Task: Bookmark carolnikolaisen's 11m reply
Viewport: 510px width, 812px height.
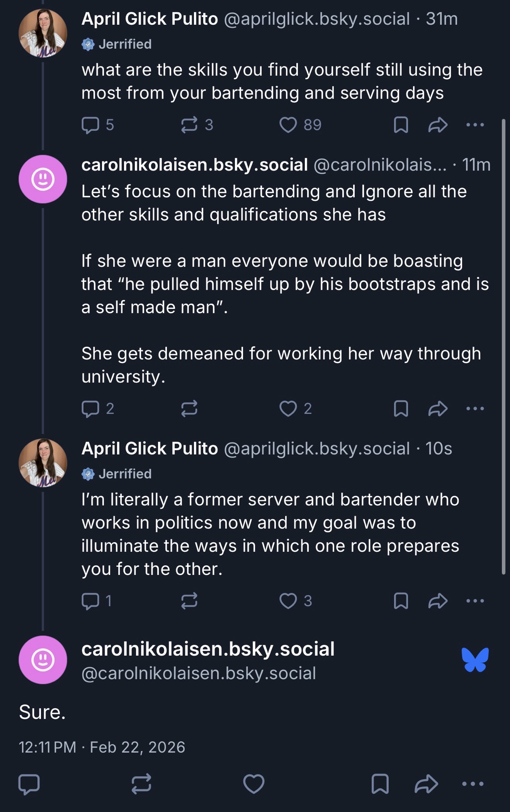Action: click(401, 408)
